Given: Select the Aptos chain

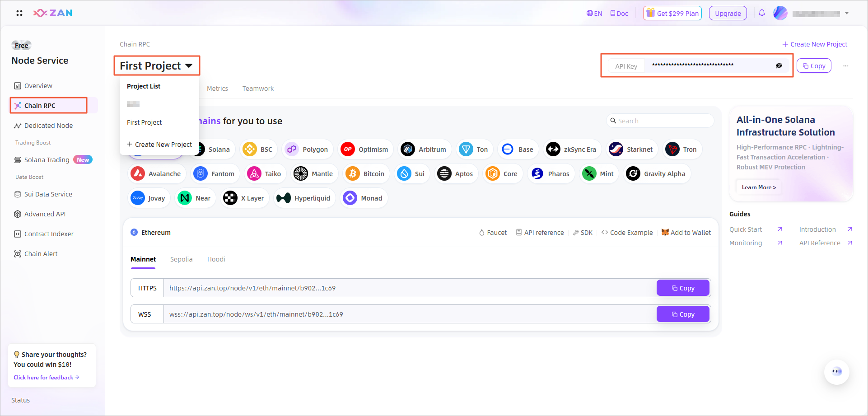Looking at the screenshot, I should pos(456,174).
